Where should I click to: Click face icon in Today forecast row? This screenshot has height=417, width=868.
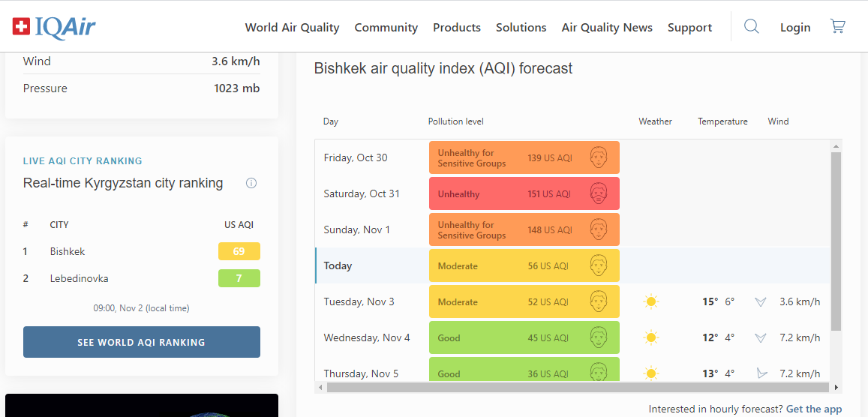coord(598,265)
